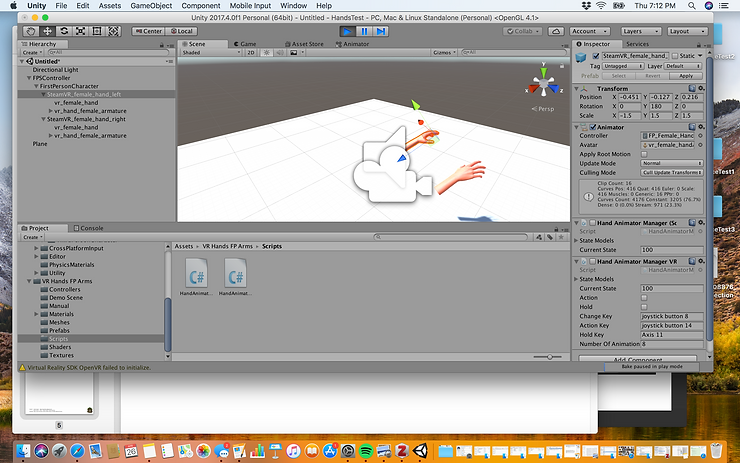
Task: Open HandAnimatorManager.cs first script file
Action: 196,278
